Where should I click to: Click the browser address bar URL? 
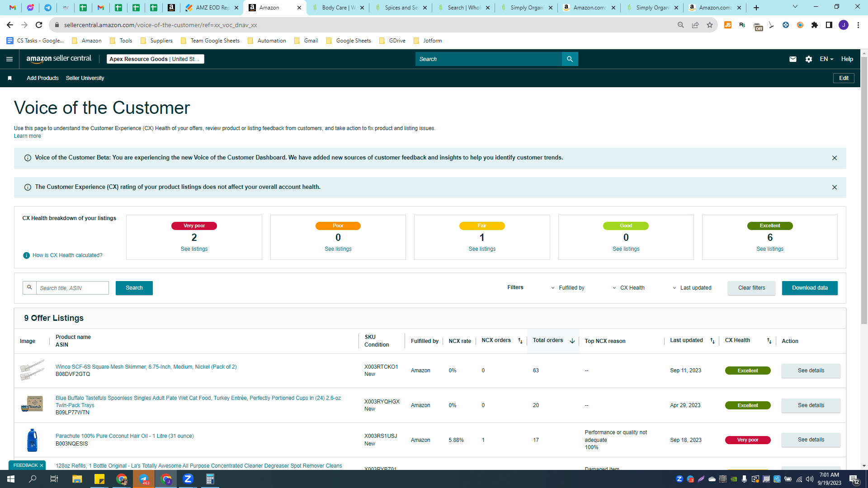[160, 25]
